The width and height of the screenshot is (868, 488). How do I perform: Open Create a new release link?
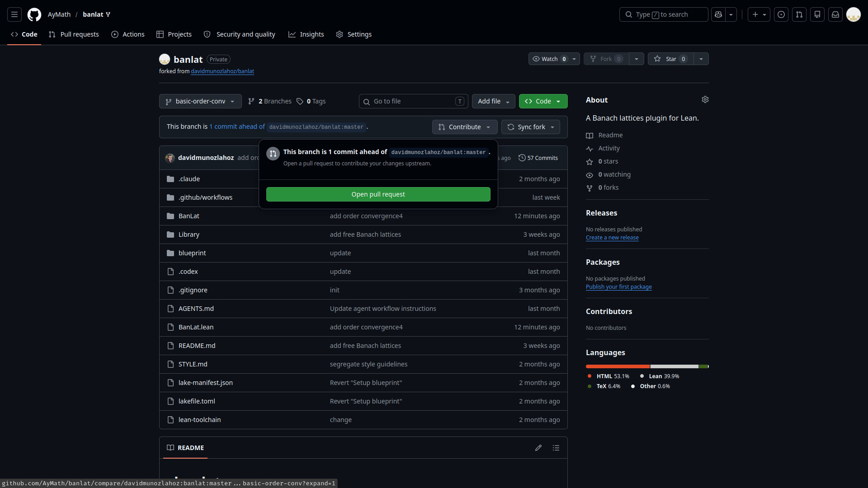[612, 238]
